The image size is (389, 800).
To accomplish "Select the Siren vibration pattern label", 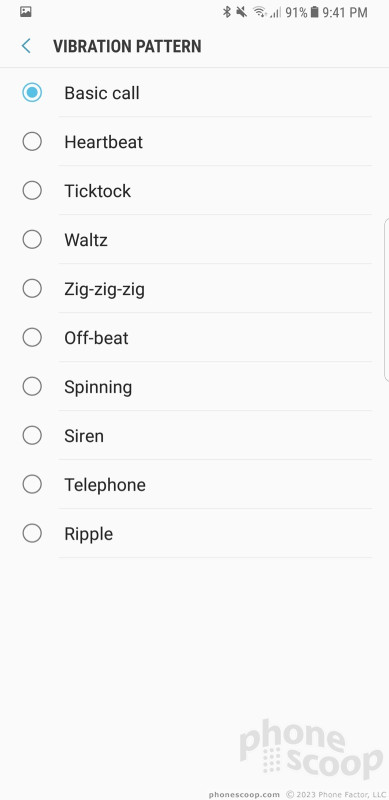I will click(x=84, y=436).
